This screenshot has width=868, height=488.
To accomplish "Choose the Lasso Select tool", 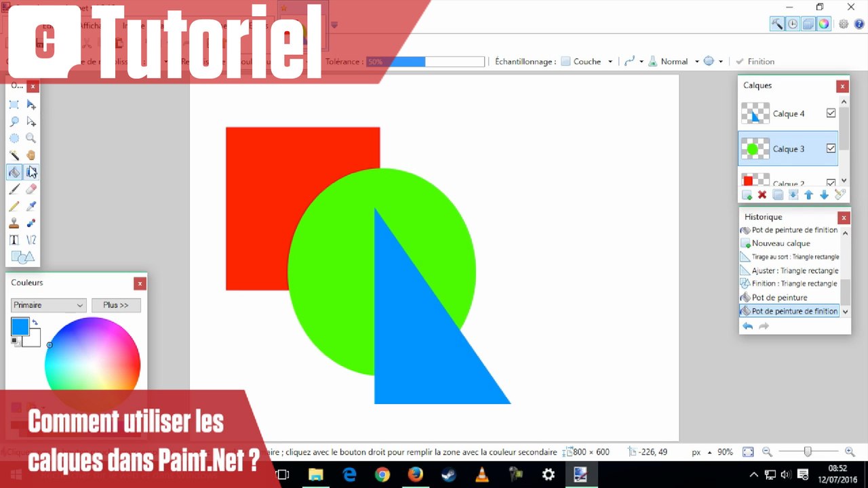I will pos(14,121).
